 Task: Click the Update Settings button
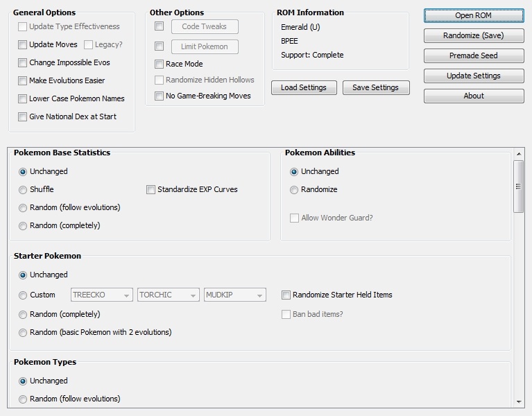pos(474,76)
